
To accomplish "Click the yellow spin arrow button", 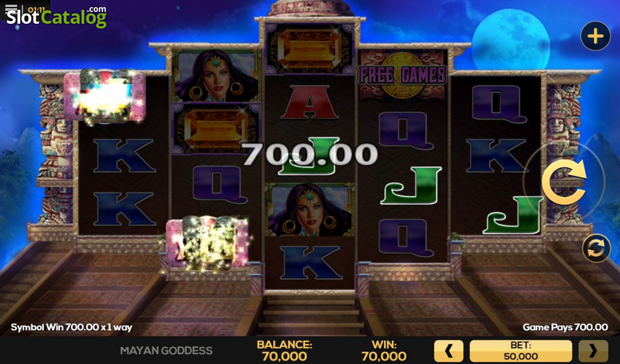I will pyautogui.click(x=564, y=181).
